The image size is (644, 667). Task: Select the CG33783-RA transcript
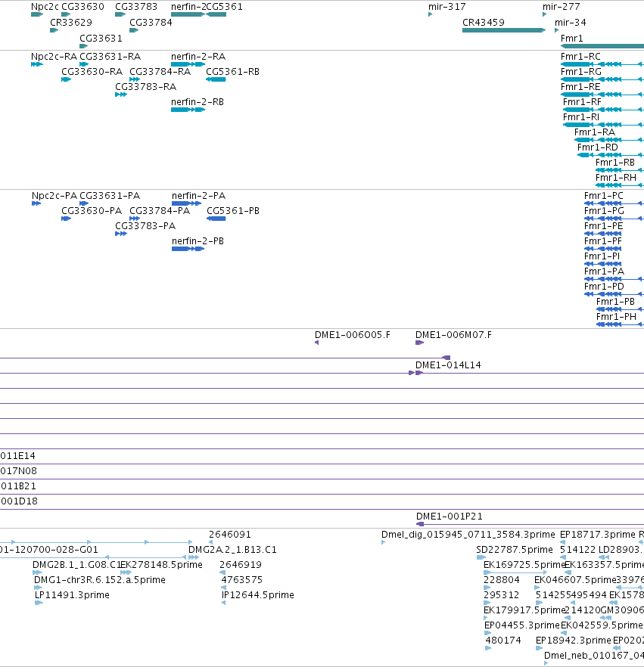pyautogui.click(x=121, y=95)
